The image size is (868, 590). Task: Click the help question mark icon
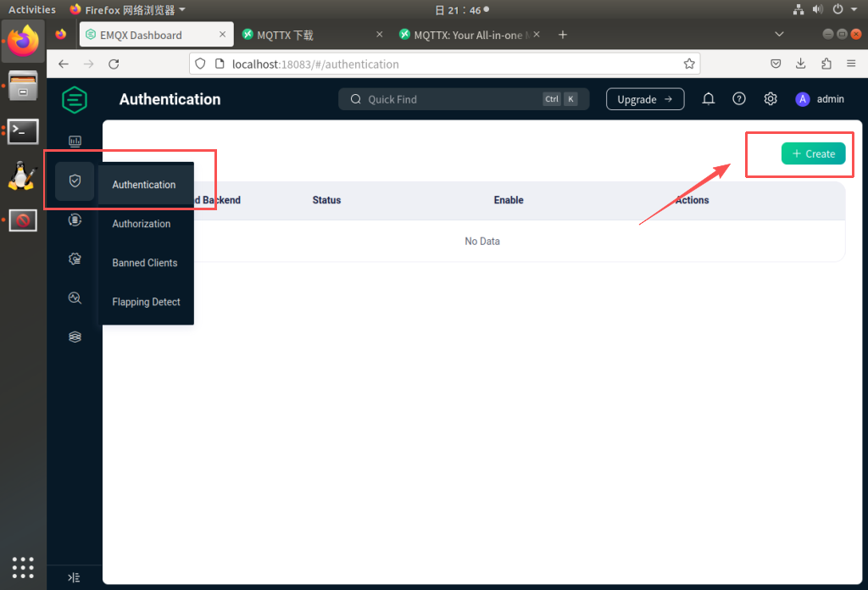[739, 99]
